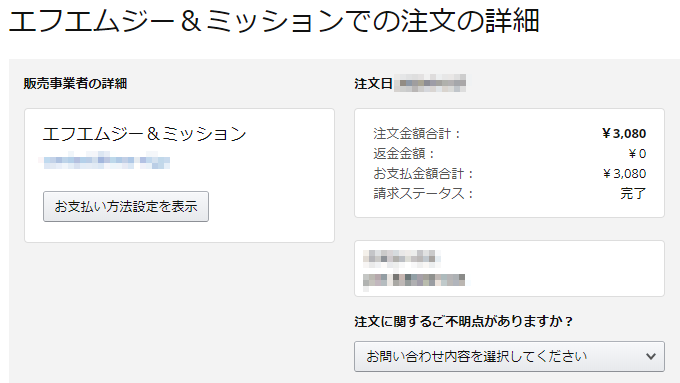The height and width of the screenshot is (383, 680).
Task: Click the second blurred line in payment box
Action: [415, 280]
